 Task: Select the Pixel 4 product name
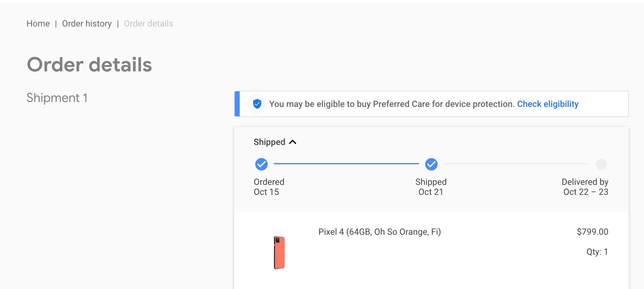[379, 232]
